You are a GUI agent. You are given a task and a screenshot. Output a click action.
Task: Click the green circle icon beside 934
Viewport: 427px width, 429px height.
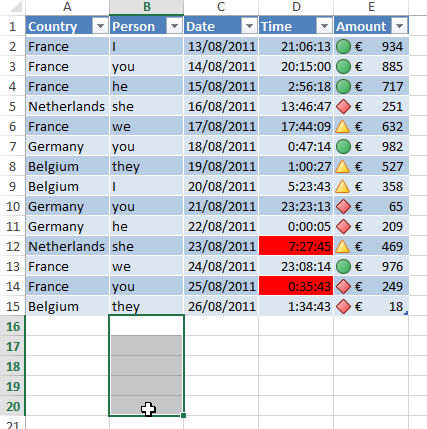[343, 46]
